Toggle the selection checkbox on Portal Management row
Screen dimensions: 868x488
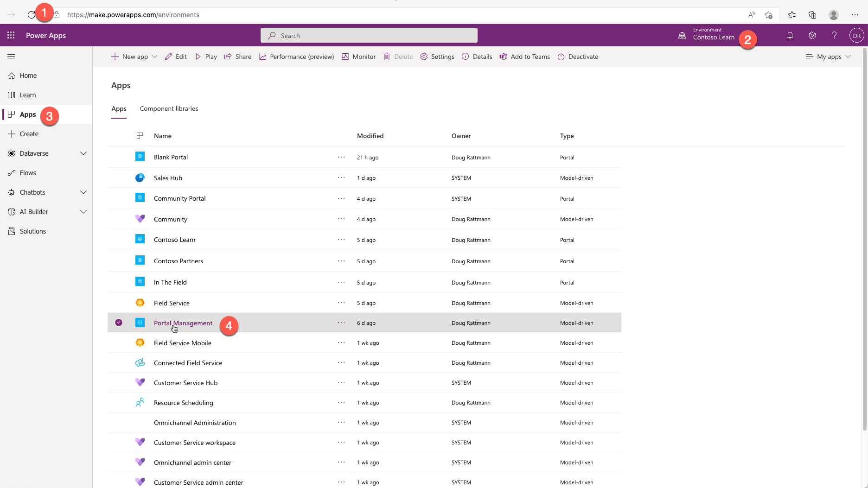point(119,323)
